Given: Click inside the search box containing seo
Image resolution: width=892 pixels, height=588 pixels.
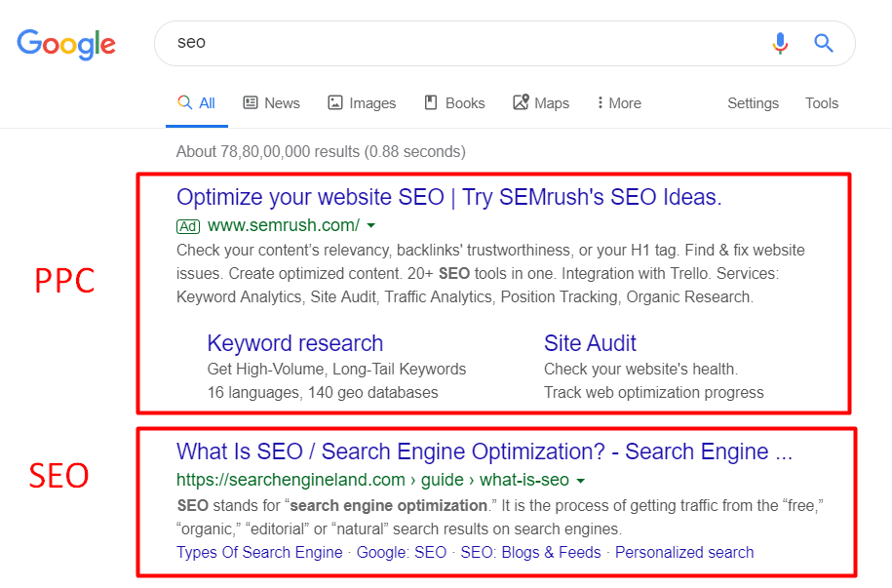Looking at the screenshot, I should click(467, 43).
